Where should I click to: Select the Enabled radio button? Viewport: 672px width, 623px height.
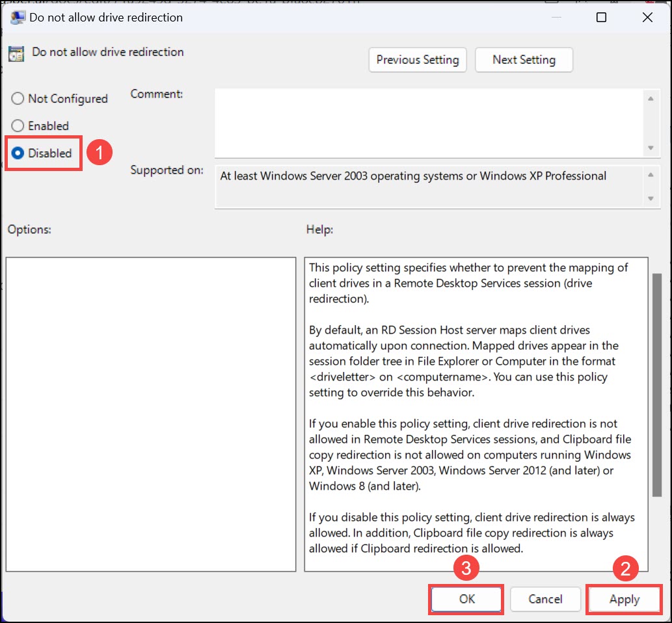click(x=16, y=126)
